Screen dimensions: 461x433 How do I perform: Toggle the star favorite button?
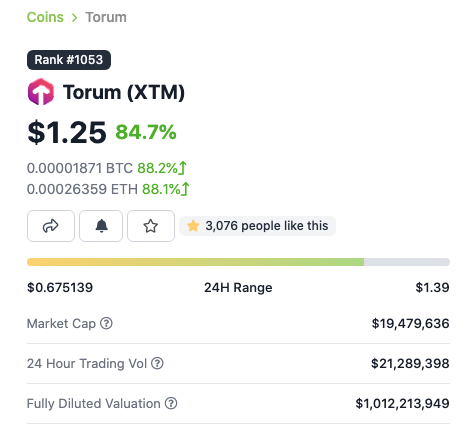pyautogui.click(x=151, y=226)
